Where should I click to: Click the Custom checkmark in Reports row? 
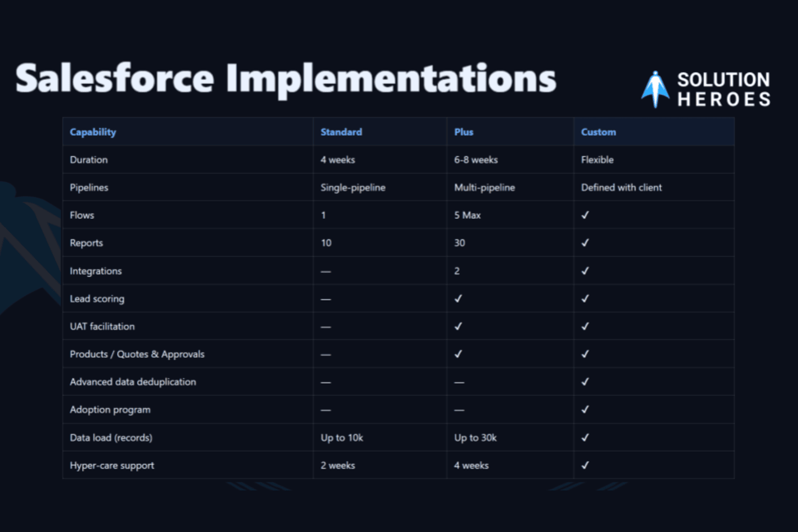tap(585, 243)
